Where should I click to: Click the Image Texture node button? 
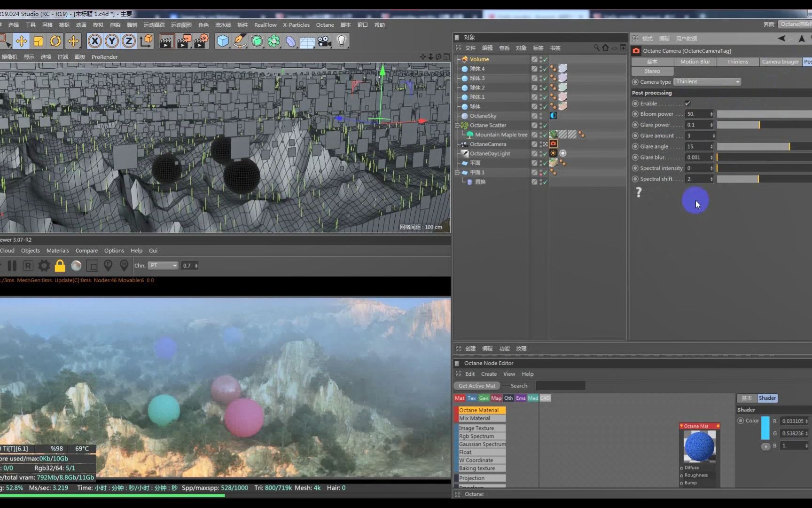coord(481,428)
